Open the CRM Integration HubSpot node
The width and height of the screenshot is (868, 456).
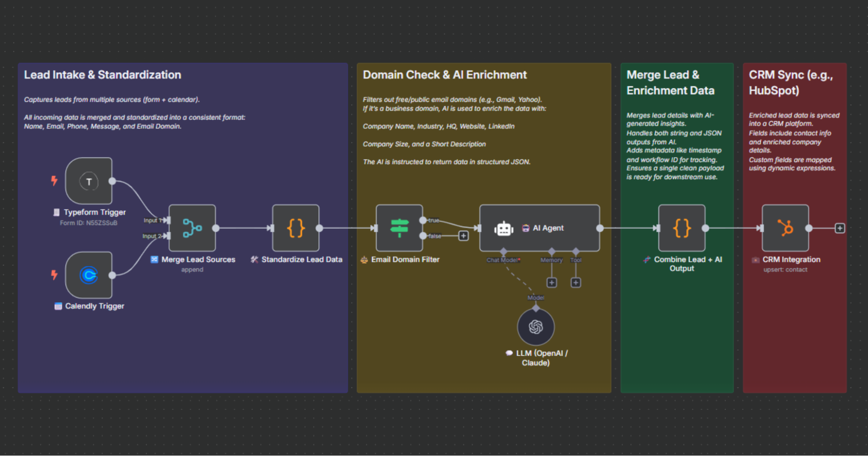point(786,228)
